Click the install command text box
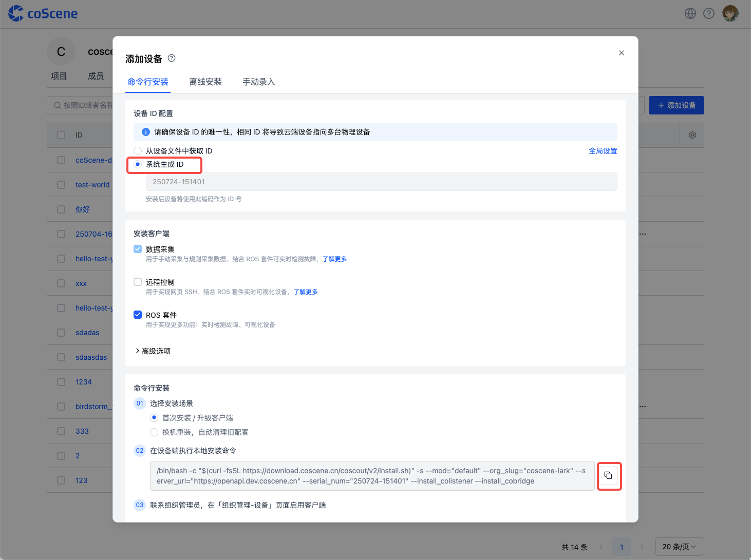This screenshot has width=751, height=560. point(372,476)
